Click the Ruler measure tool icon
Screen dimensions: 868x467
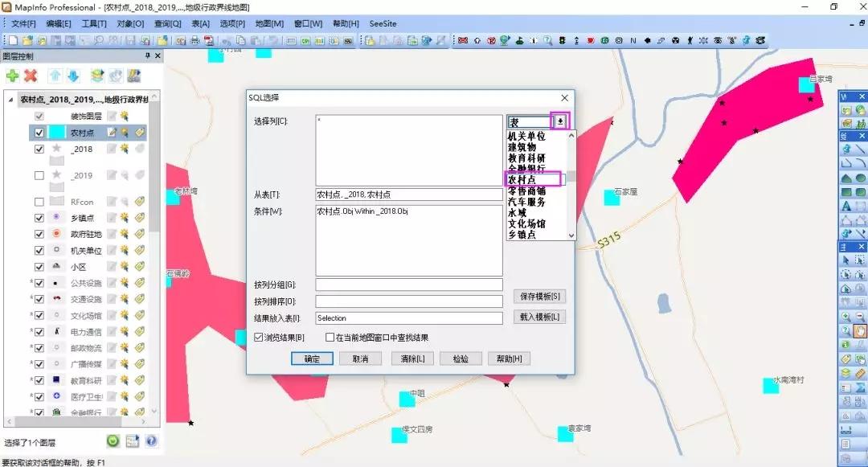[x=860, y=374]
